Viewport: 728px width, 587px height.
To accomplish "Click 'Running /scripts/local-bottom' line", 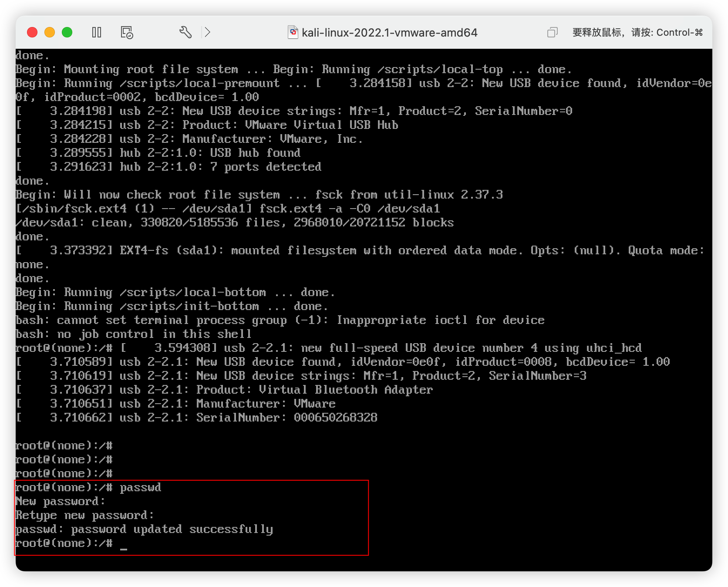I will pos(175,292).
